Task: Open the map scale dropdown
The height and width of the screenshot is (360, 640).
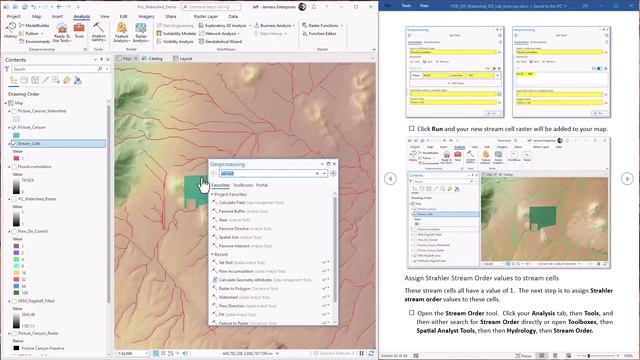Action: (x=147, y=353)
